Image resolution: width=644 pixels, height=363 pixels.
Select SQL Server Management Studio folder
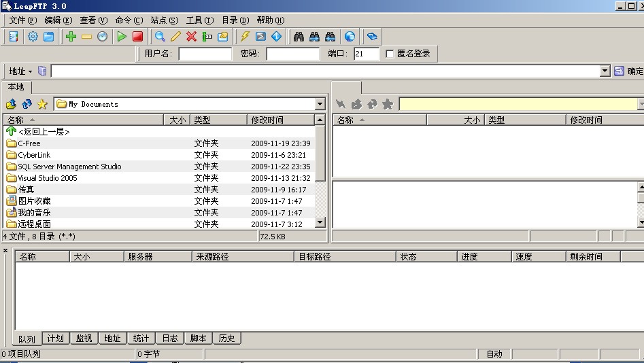pyautogui.click(x=160, y=167)
